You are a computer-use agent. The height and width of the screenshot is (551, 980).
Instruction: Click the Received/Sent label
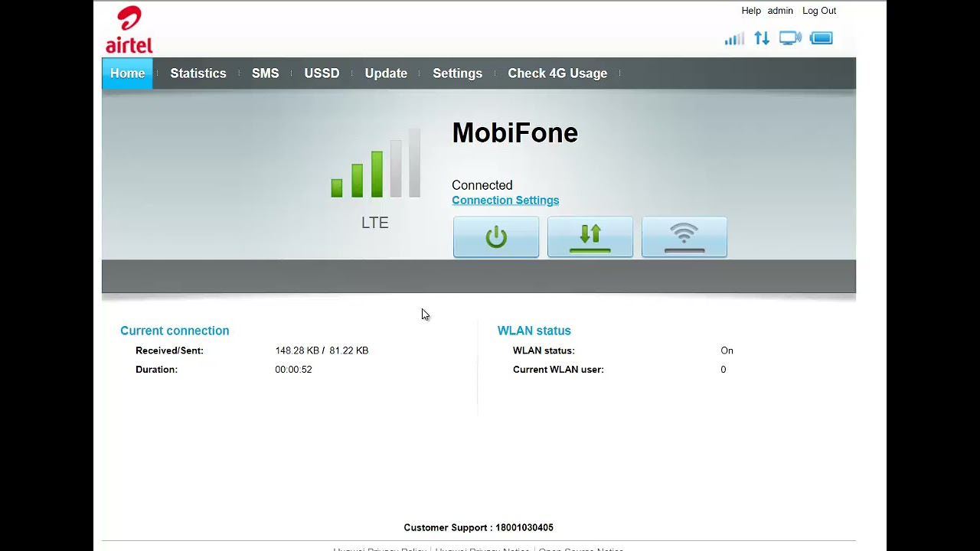(169, 350)
